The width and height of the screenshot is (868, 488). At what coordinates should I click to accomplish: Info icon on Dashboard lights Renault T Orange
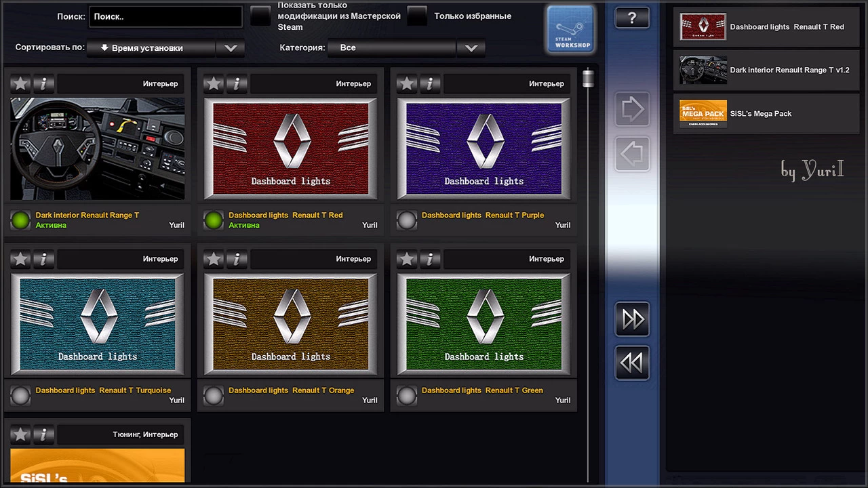237,259
